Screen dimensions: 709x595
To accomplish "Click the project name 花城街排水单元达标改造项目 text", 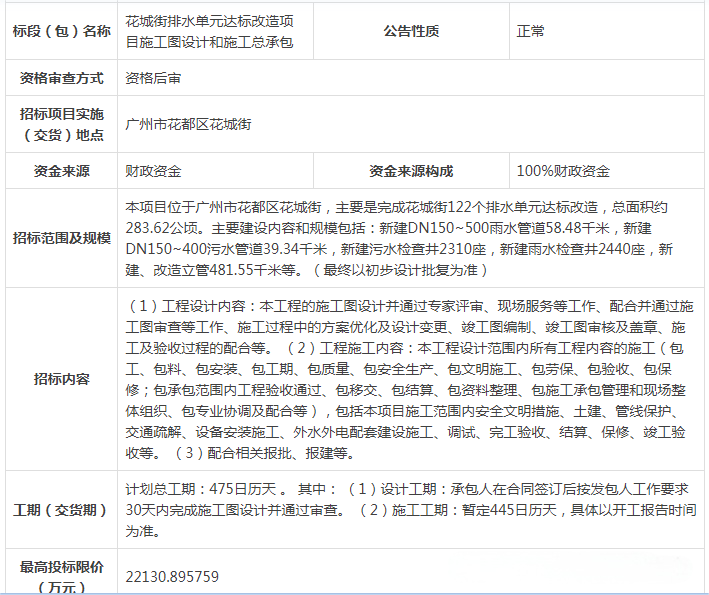I will (209, 31).
